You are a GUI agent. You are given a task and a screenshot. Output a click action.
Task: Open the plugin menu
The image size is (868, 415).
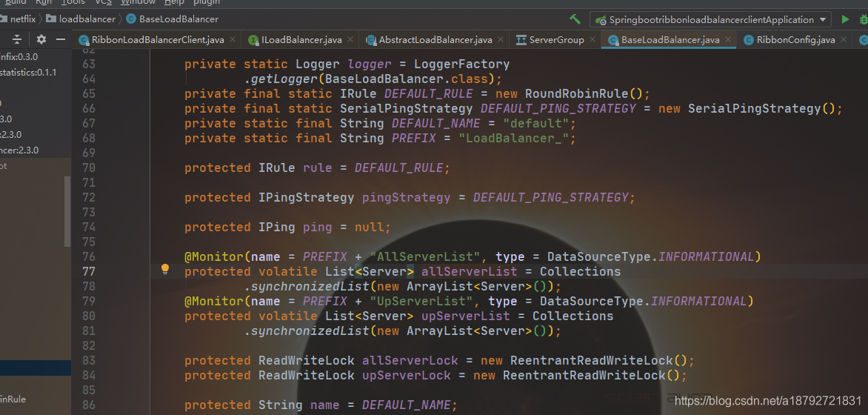pyautogui.click(x=206, y=2)
